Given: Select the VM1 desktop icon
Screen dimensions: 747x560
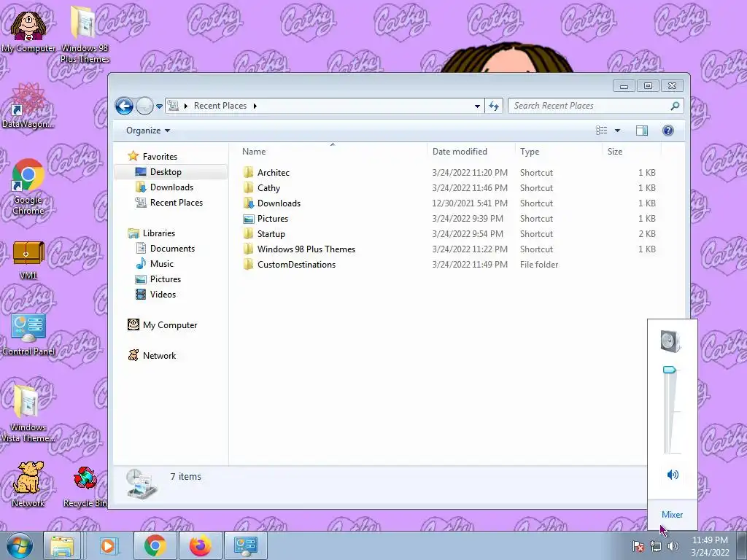Looking at the screenshot, I should [x=28, y=260].
